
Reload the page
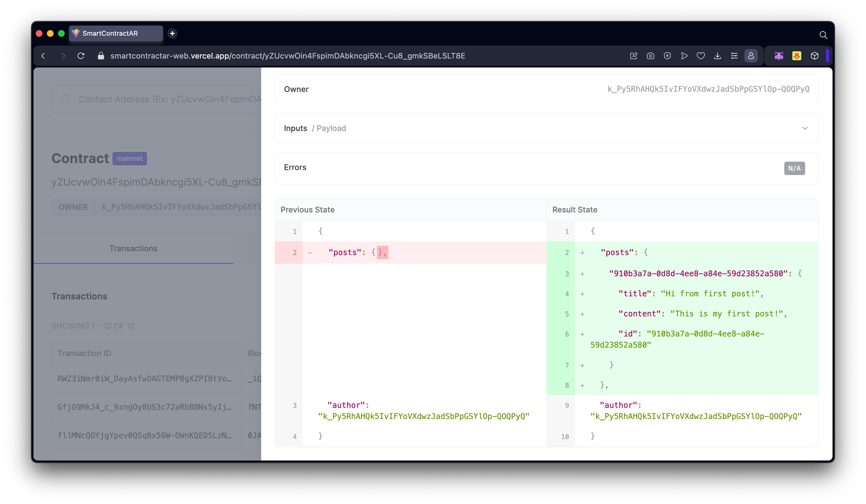[x=81, y=56]
